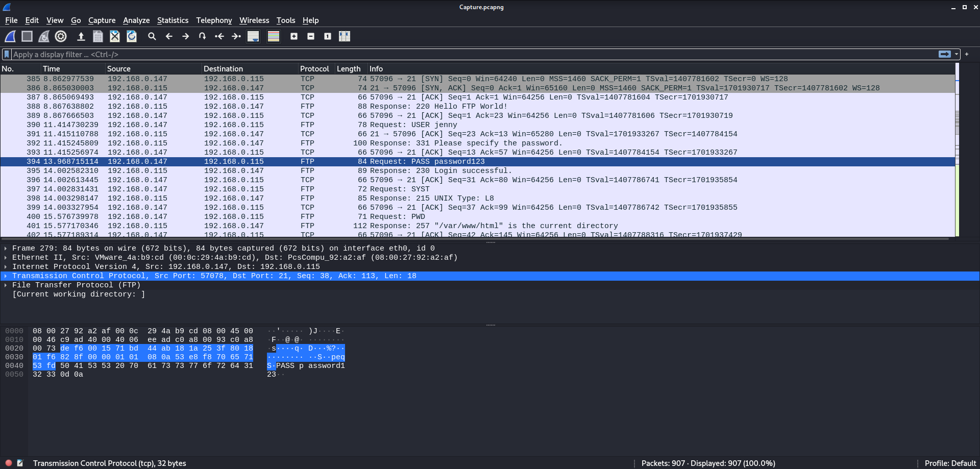Click the Profile: Default status entry
This screenshot has width=980, height=469.
950,463
